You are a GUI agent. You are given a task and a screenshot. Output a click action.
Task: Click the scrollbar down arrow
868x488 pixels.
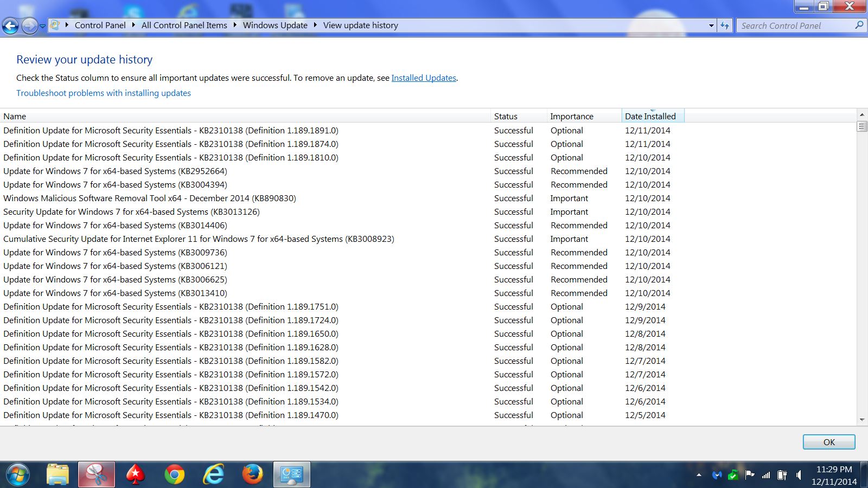862,420
